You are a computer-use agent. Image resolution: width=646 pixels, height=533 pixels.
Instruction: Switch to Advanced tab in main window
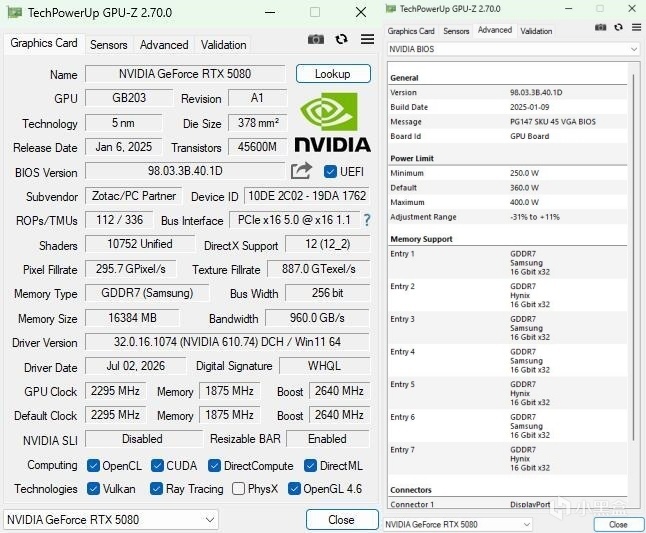[164, 44]
